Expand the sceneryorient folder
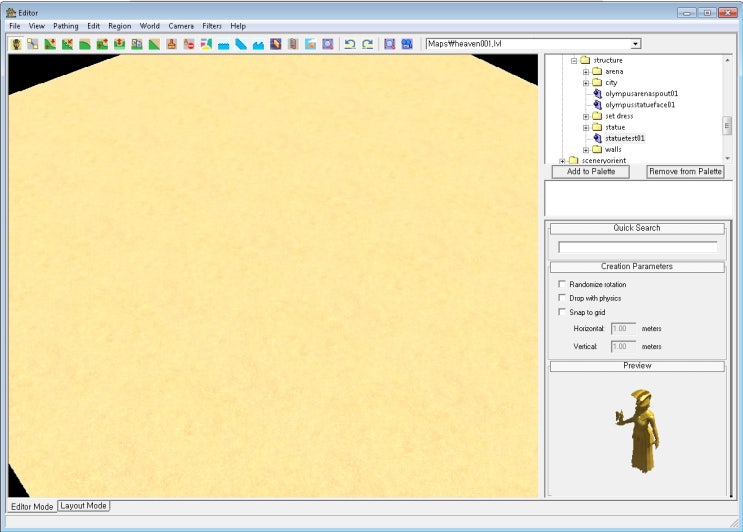743x532 pixels. [x=562, y=161]
